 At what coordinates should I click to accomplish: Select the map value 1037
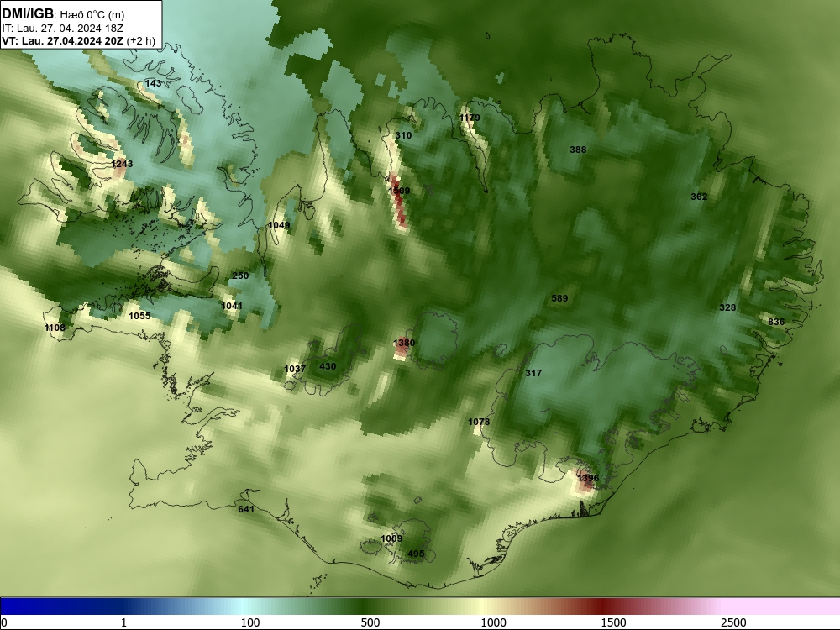(x=295, y=369)
